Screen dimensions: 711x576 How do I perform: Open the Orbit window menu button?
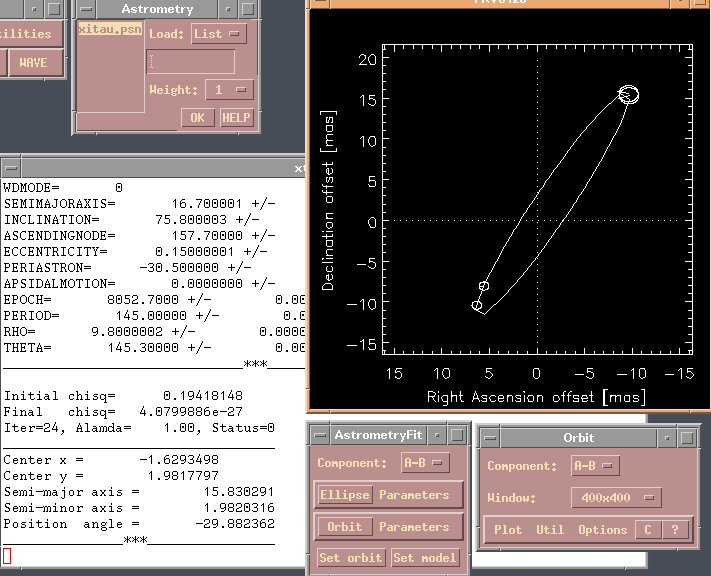click(490, 437)
